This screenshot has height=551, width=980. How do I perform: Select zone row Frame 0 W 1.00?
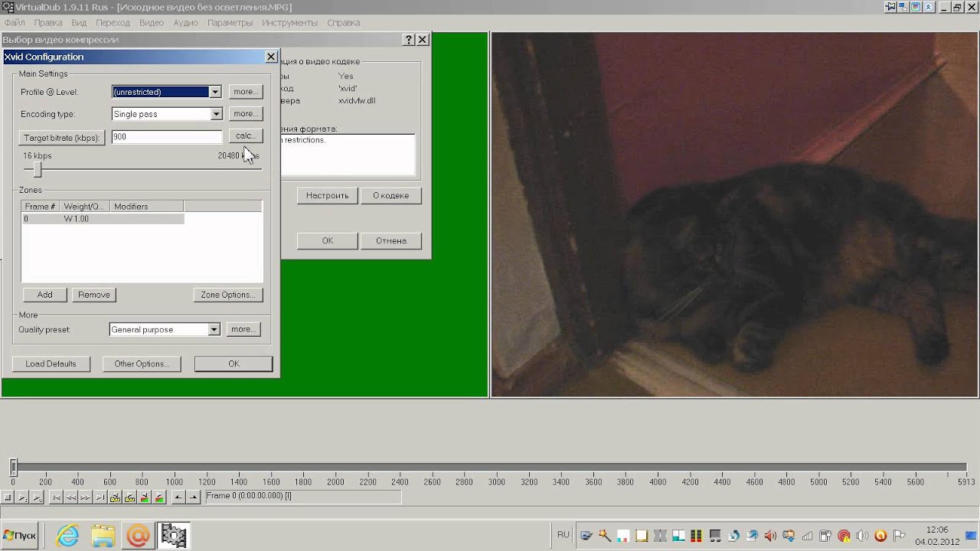pos(103,219)
